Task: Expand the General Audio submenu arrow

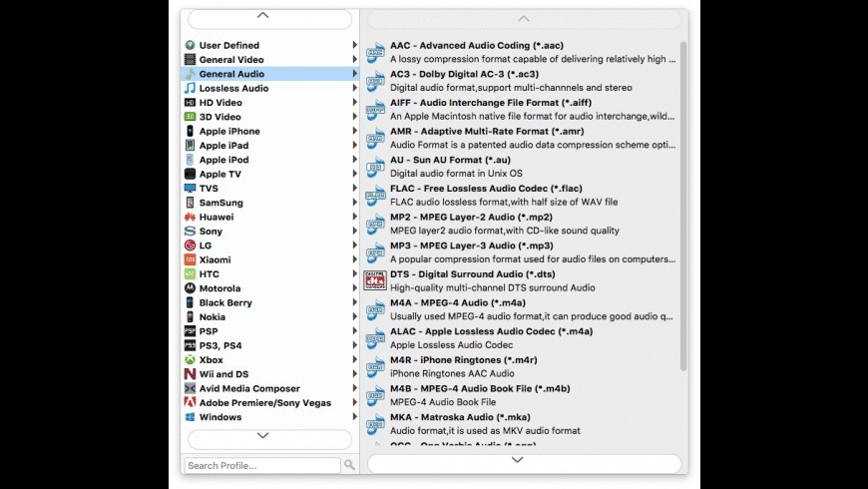Action: pyautogui.click(x=354, y=73)
